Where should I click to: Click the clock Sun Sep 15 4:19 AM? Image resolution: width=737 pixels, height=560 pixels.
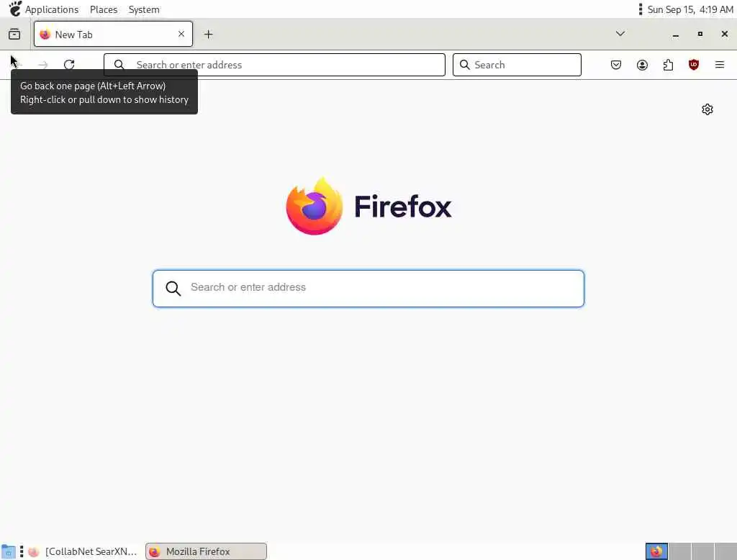(x=690, y=9)
